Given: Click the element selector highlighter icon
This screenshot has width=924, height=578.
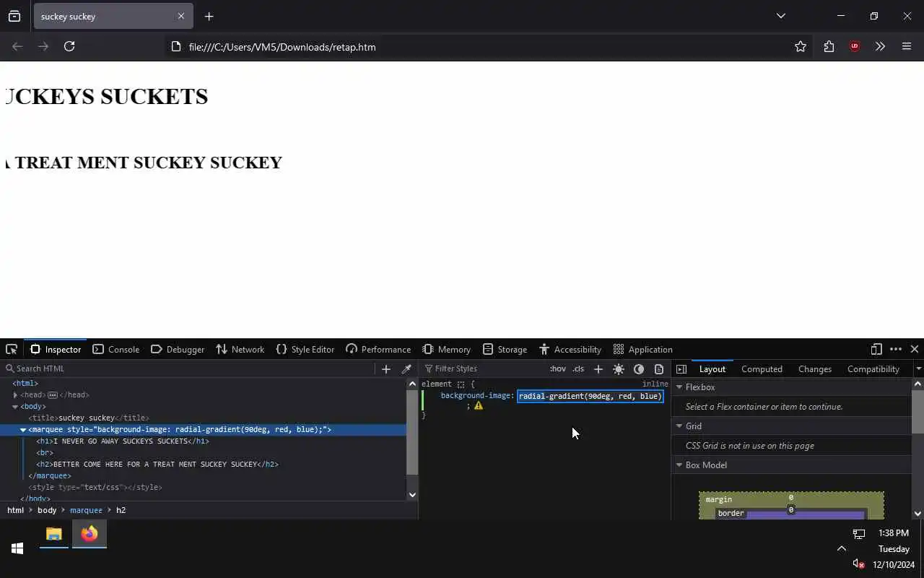Looking at the screenshot, I should coord(461,384).
